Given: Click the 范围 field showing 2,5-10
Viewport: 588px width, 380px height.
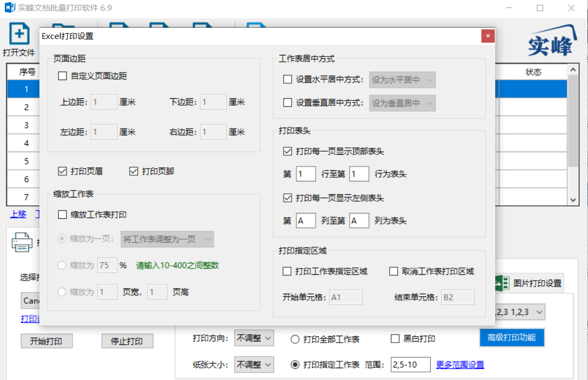Looking at the screenshot, I should click(x=410, y=365).
